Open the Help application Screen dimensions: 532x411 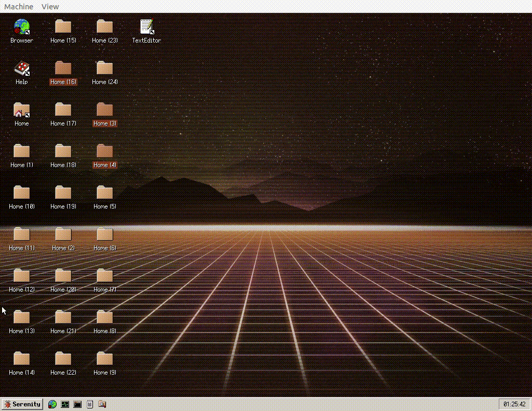point(21,69)
